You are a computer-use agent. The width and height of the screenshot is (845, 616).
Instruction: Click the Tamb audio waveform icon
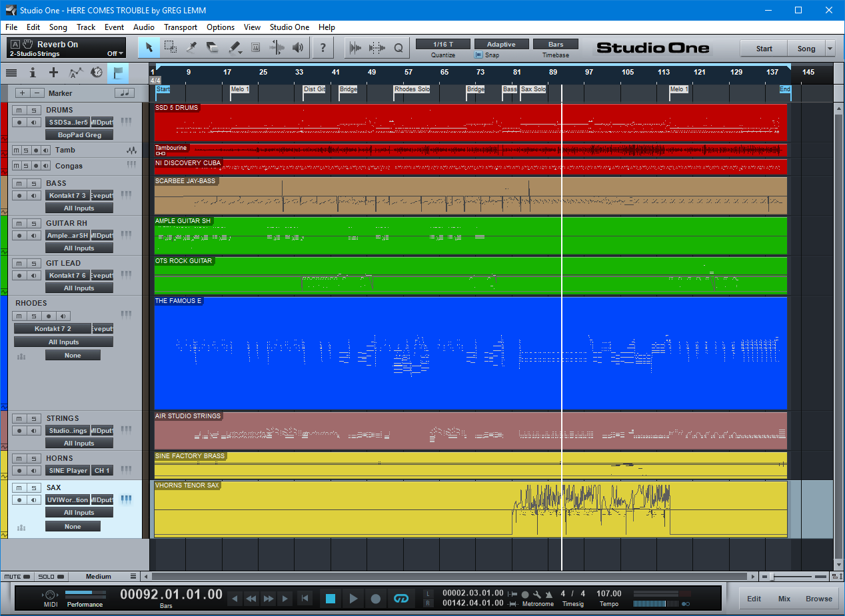click(x=132, y=151)
